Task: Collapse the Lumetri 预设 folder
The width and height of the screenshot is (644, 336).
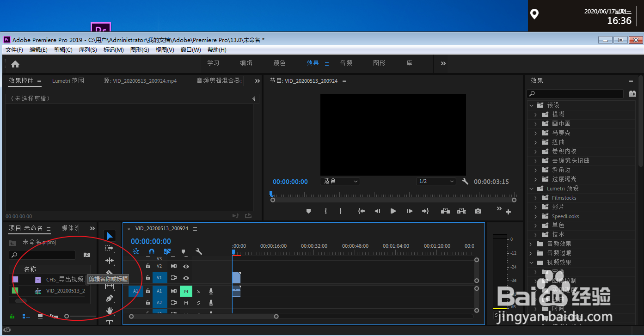Action: coord(532,189)
